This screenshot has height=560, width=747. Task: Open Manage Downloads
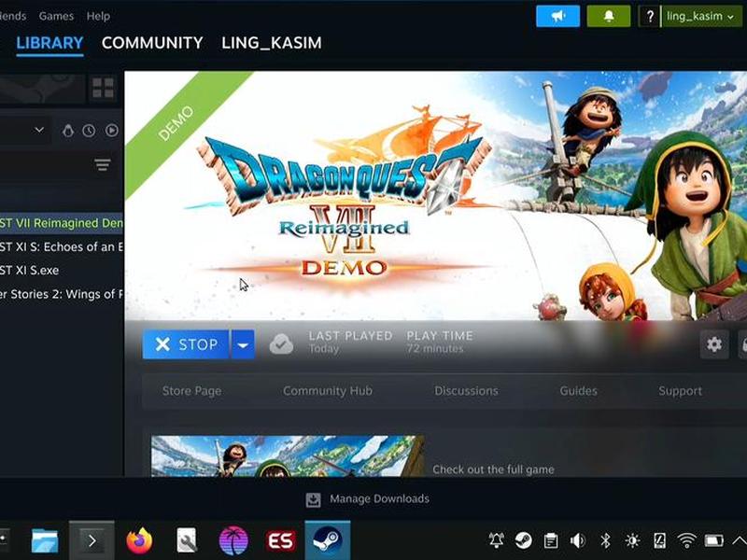tap(379, 498)
